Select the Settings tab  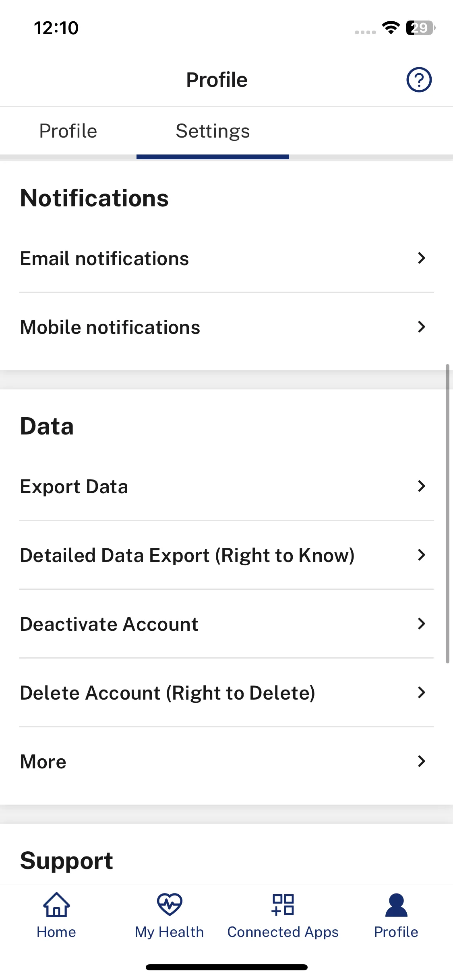click(213, 131)
